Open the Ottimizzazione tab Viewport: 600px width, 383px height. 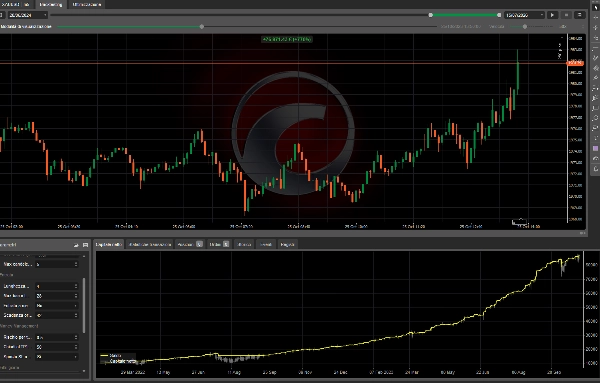(87, 4)
